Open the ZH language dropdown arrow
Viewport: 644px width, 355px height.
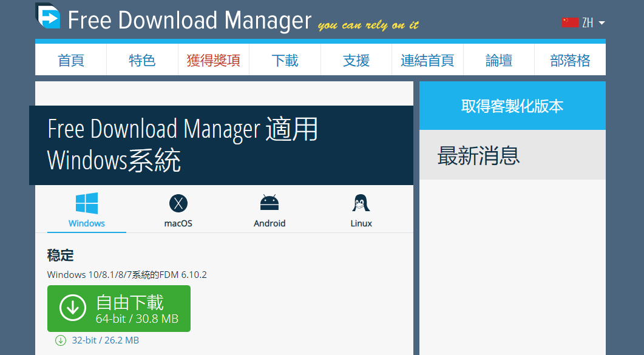(602, 22)
